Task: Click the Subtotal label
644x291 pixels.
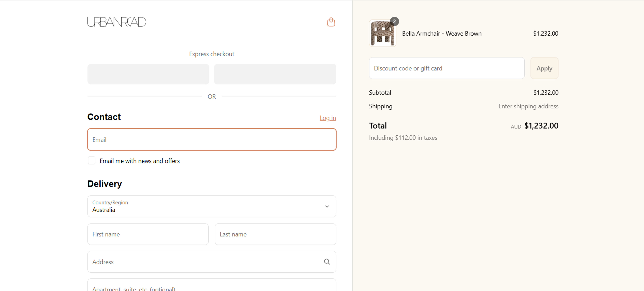Action: coord(380,93)
